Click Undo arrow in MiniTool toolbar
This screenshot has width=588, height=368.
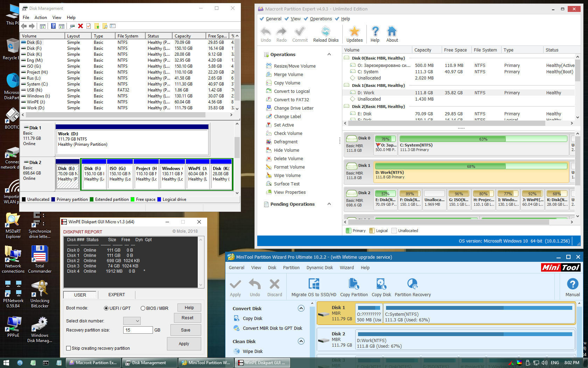pyautogui.click(x=255, y=284)
